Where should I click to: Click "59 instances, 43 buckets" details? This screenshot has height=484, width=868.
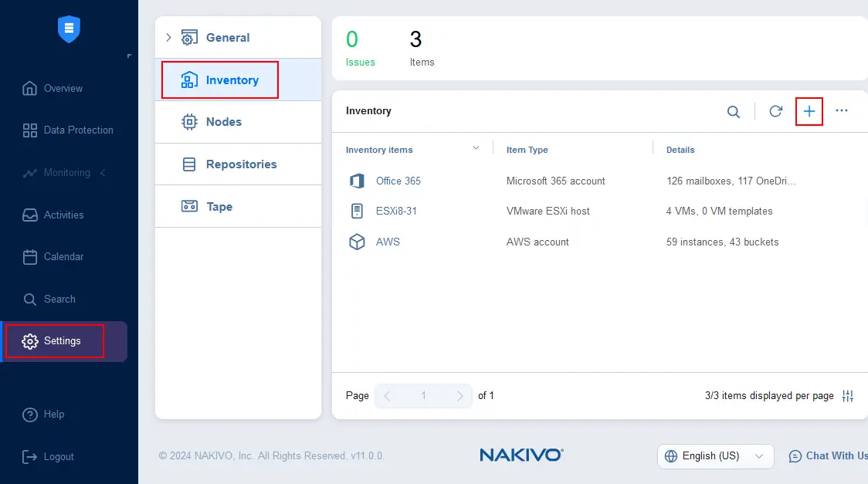coord(722,242)
